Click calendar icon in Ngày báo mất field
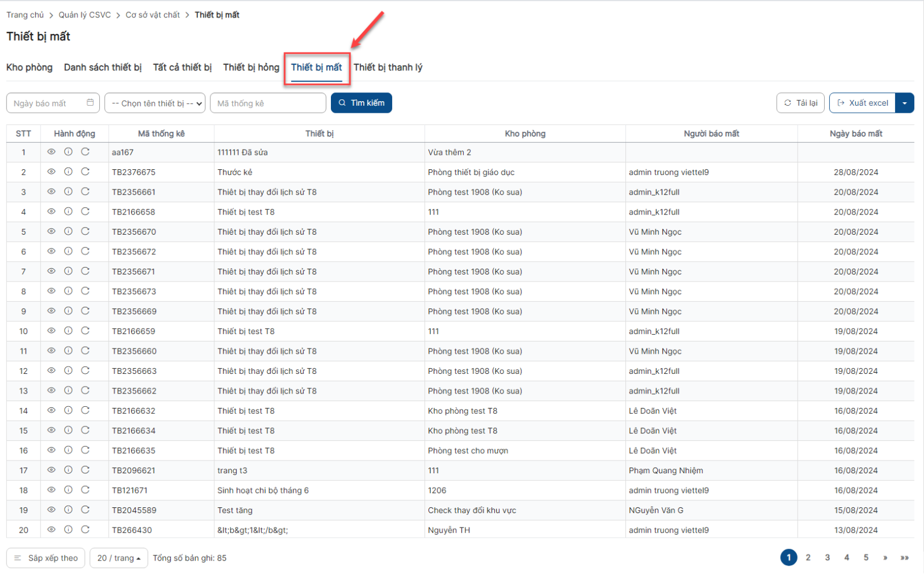The height and width of the screenshot is (575, 924). [x=90, y=103]
